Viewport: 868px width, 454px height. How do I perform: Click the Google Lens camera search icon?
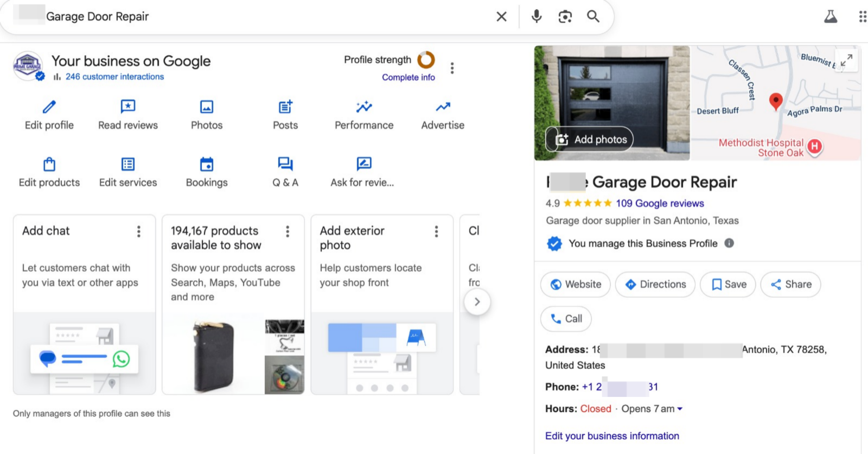coord(565,16)
